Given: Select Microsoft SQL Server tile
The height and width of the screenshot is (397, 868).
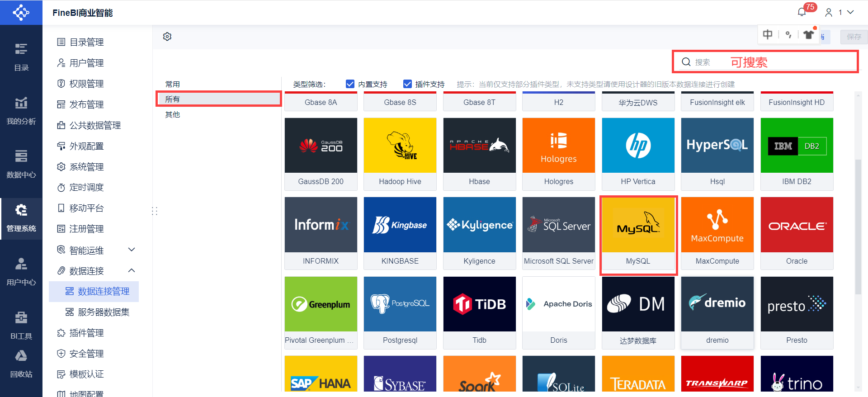Looking at the screenshot, I should 559,233.
